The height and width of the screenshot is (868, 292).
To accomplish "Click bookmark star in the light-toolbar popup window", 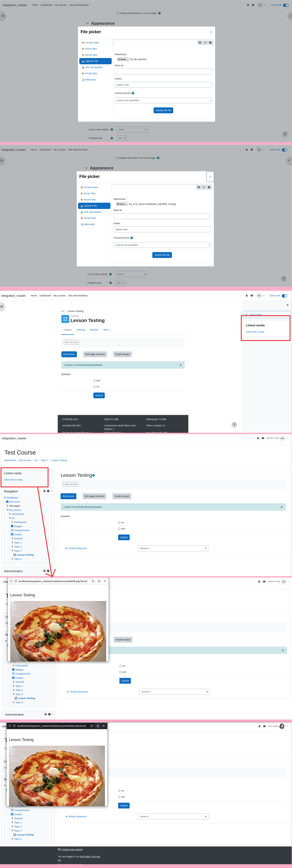I will (93, 581).
